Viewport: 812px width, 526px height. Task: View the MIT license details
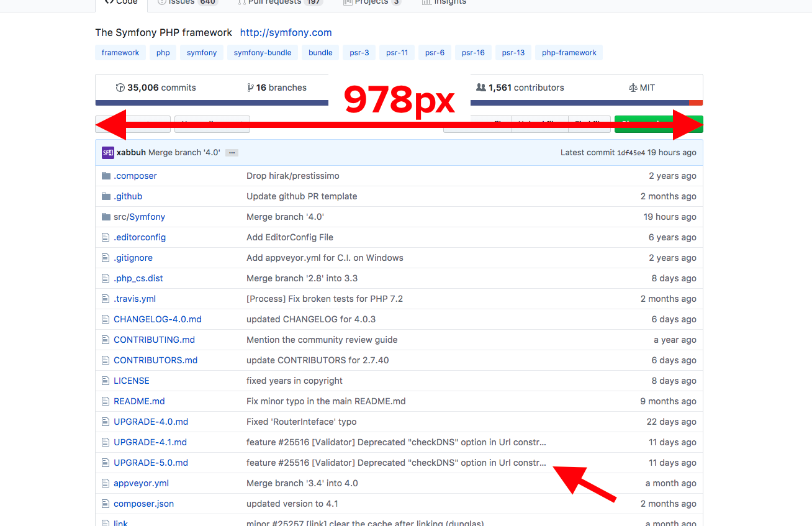pos(642,88)
